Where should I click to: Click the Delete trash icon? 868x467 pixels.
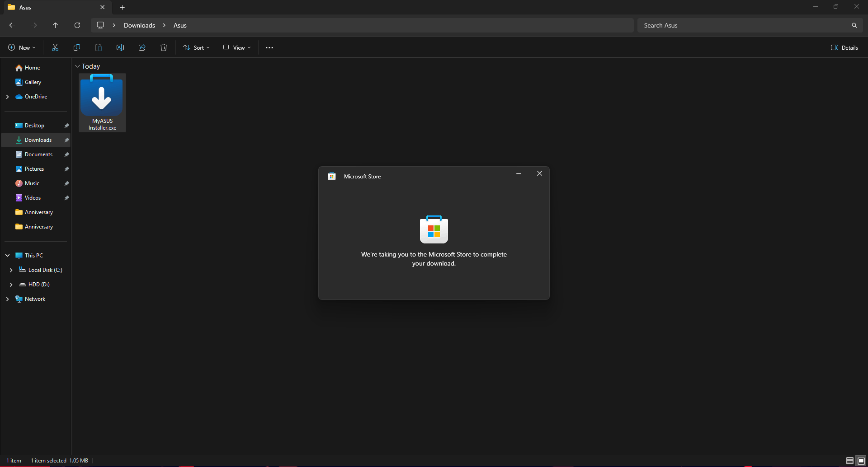coord(164,47)
